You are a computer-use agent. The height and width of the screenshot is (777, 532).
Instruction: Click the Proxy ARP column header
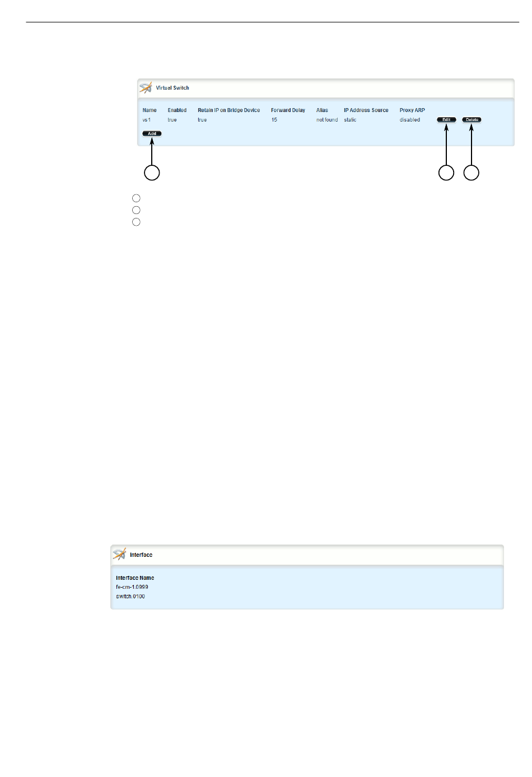point(412,110)
